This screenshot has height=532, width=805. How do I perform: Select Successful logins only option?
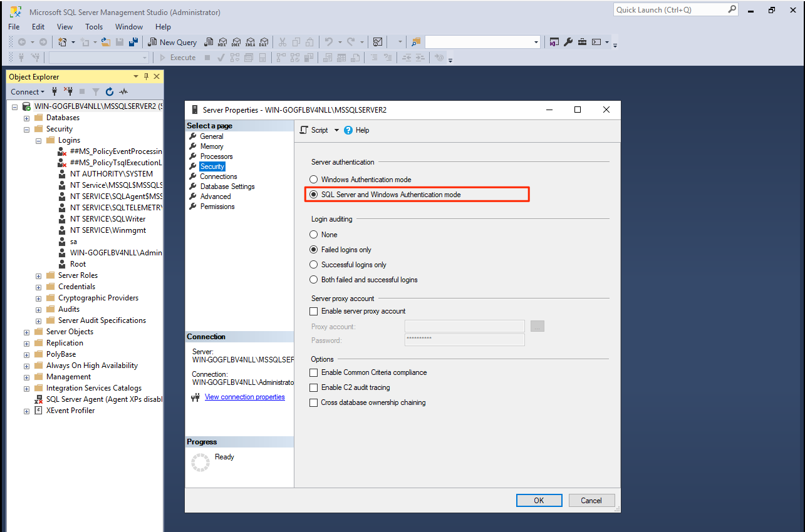(x=314, y=265)
